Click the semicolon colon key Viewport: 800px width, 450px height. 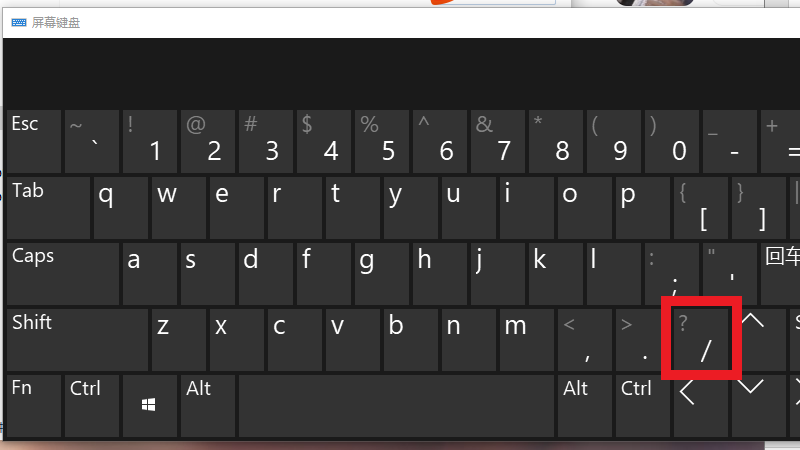(672, 274)
